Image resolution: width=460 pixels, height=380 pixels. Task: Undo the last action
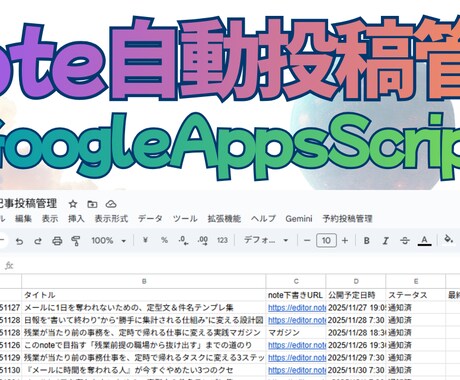(x=20, y=241)
